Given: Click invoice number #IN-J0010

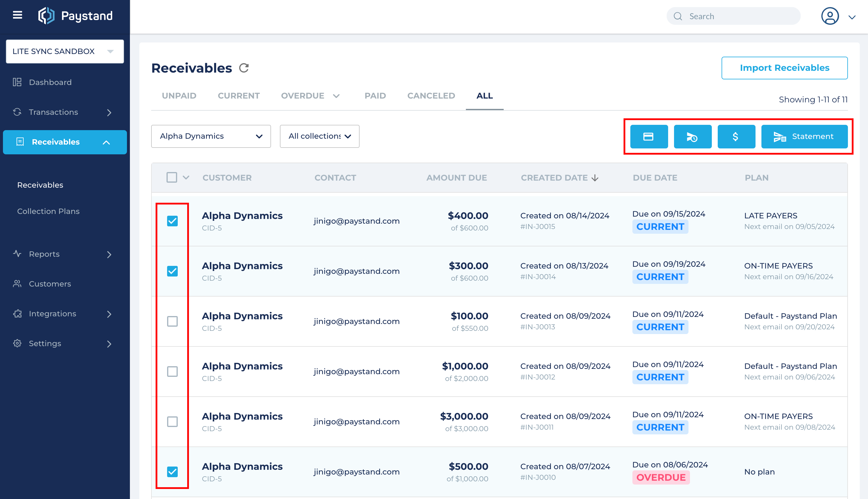Looking at the screenshot, I should [x=538, y=477].
